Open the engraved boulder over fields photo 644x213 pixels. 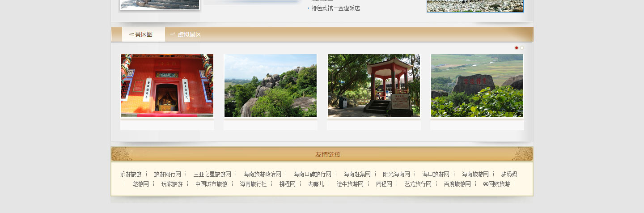click(x=477, y=86)
